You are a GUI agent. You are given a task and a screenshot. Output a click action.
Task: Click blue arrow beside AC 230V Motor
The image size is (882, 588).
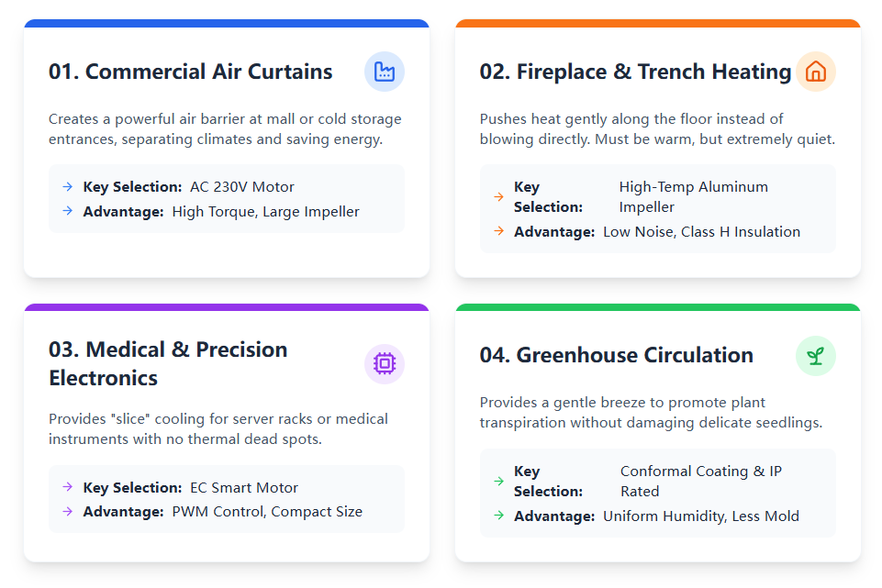click(67, 187)
